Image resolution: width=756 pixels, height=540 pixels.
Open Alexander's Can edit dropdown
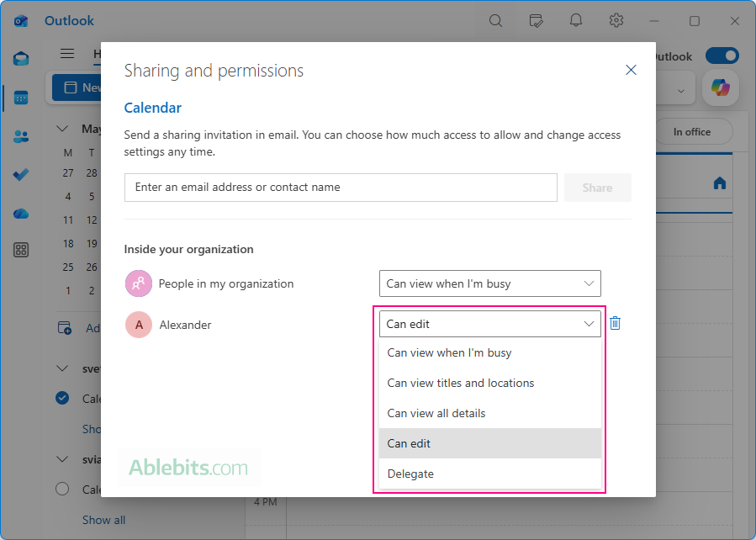pos(490,324)
